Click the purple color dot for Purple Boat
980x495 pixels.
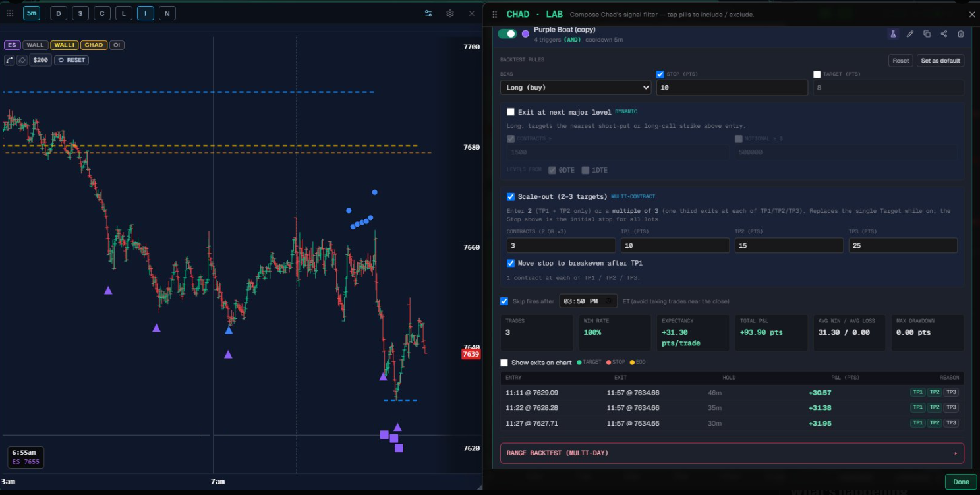tap(525, 34)
